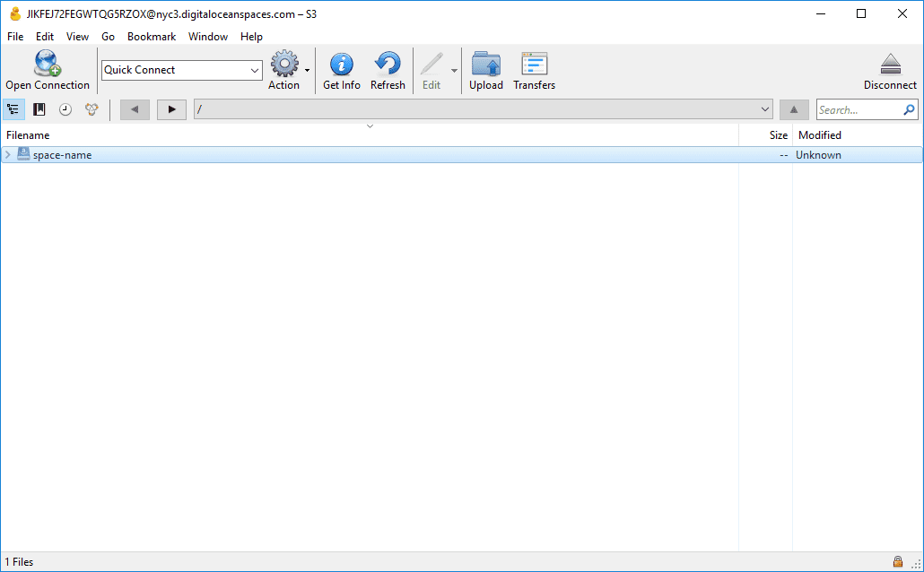The image size is (924, 572).
Task: Click the window resize grip
Action: pos(916,564)
